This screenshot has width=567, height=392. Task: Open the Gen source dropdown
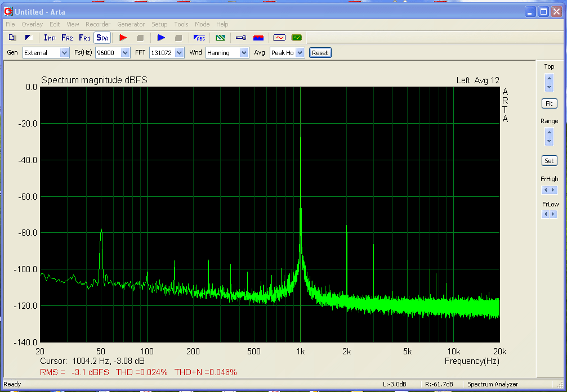point(64,53)
